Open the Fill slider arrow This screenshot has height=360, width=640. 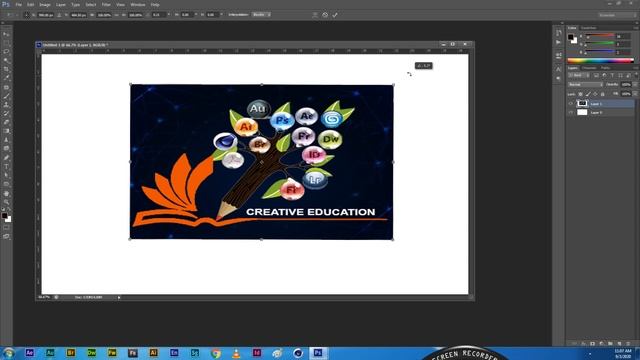pos(634,94)
